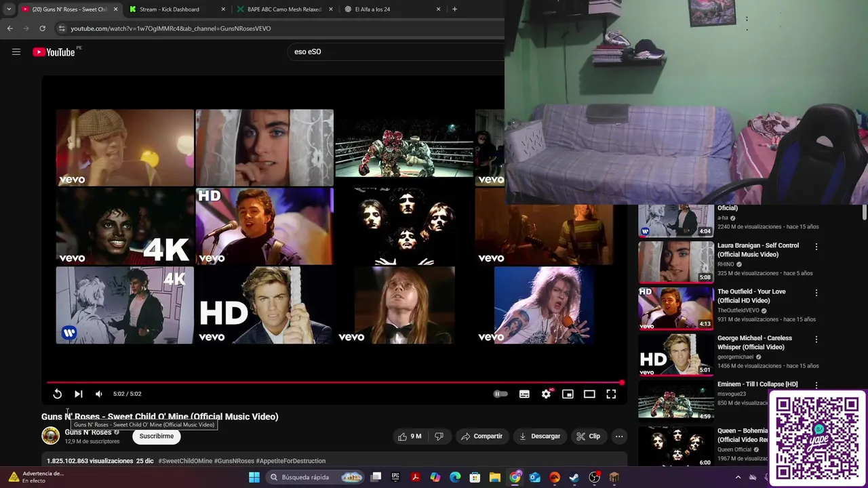Launch Epic Games from the taskbar
The width and height of the screenshot is (868, 488).
(x=395, y=477)
